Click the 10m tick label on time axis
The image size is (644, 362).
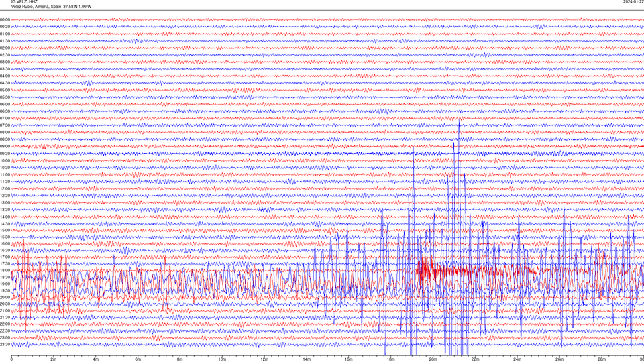click(222, 359)
